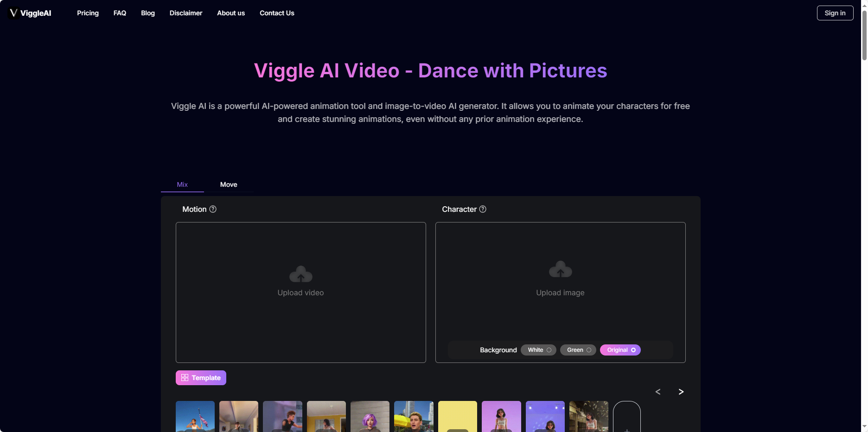Click the Sign in button
Image resolution: width=868 pixels, height=432 pixels.
(835, 13)
